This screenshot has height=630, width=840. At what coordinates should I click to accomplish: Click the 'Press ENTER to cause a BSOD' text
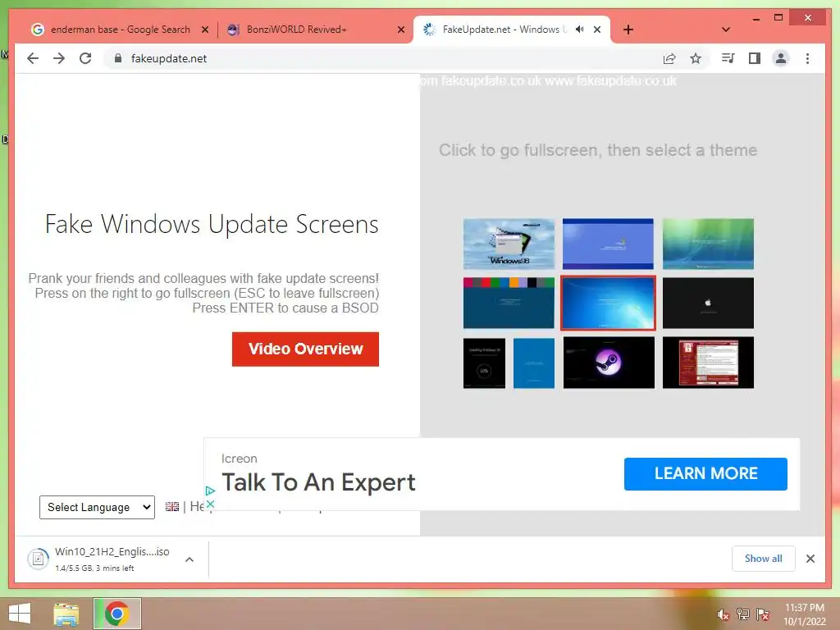tap(285, 308)
